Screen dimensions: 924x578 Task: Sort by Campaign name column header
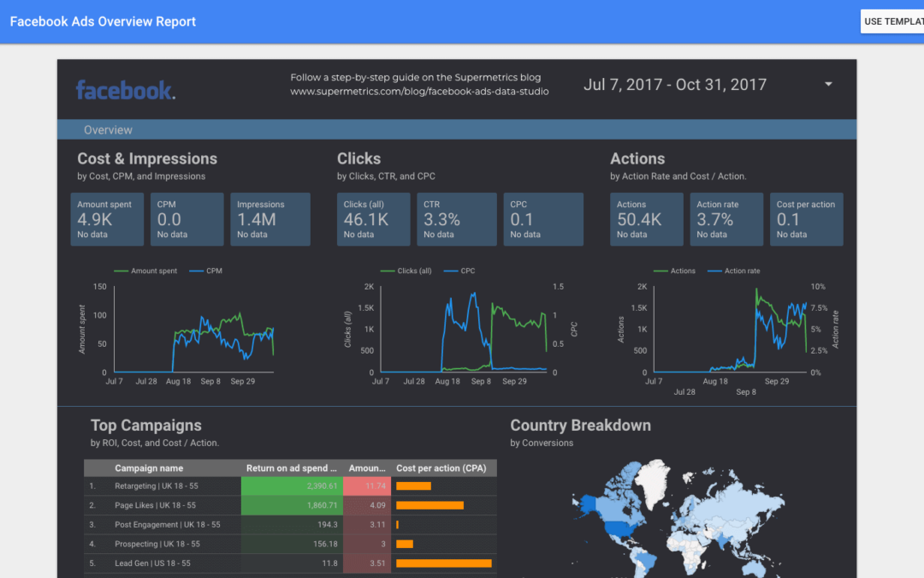pos(149,468)
